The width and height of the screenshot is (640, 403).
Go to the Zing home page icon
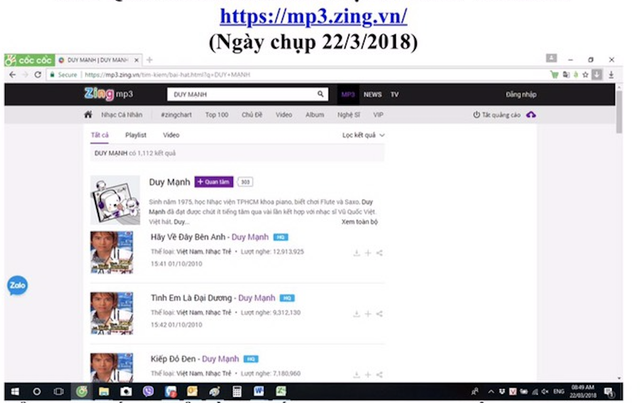tap(88, 115)
